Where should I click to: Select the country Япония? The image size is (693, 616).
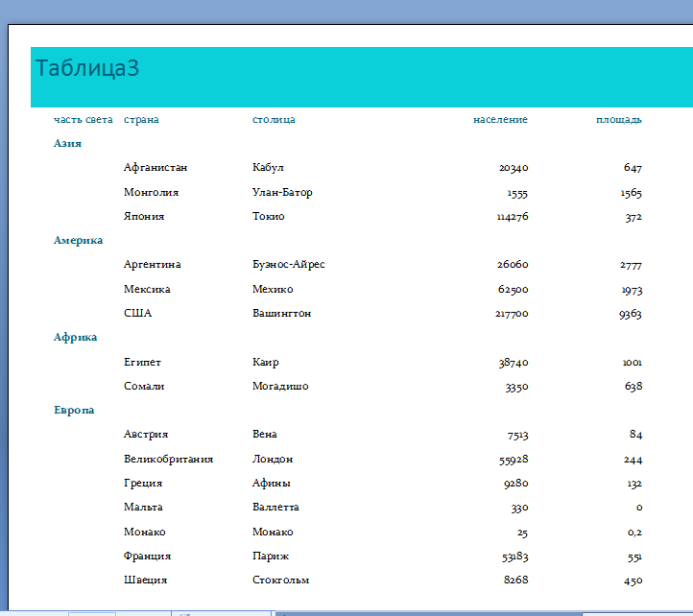coord(144,217)
